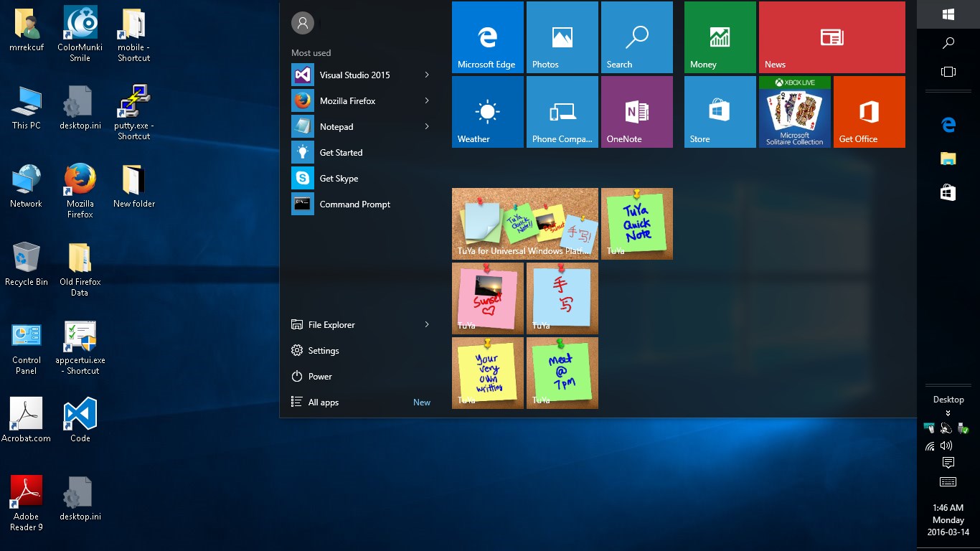The image size is (980, 551).
Task: Click the Safely Remove Hardware USB icon
Action: click(963, 428)
